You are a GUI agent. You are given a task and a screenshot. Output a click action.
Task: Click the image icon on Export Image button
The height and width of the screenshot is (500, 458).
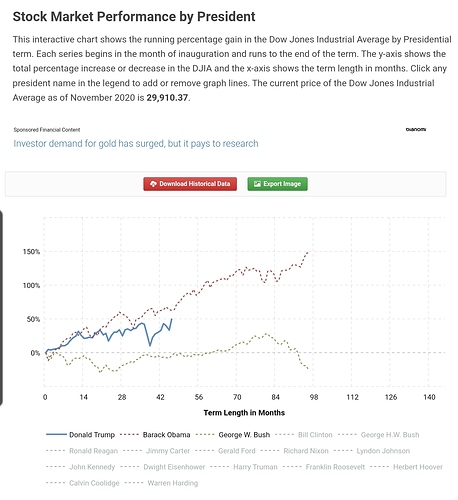257,184
